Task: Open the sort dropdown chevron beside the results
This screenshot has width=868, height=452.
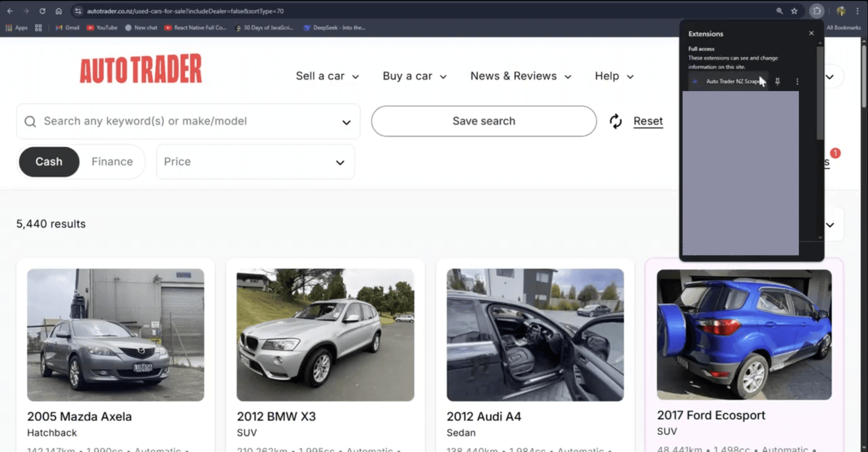Action: [830, 225]
